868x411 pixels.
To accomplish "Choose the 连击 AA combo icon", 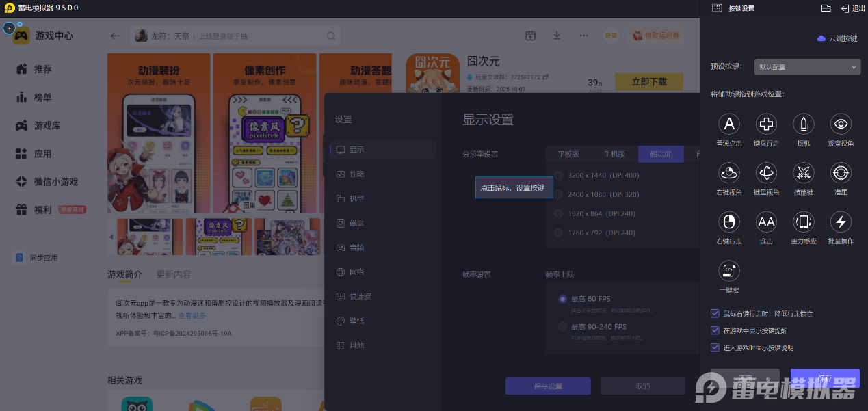I will coord(766,222).
